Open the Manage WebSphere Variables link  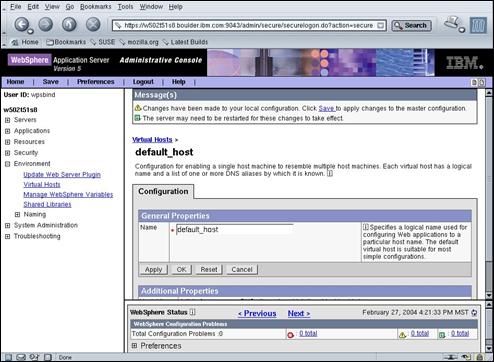click(x=68, y=195)
